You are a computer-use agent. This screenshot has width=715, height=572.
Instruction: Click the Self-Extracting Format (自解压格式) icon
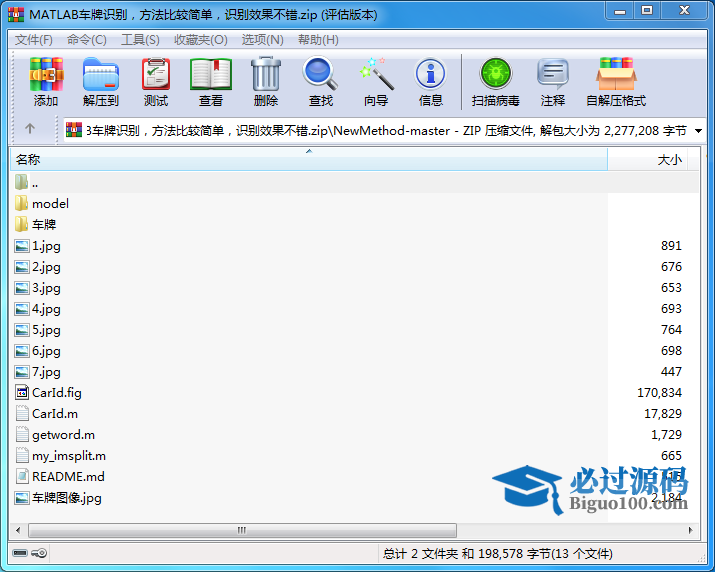pyautogui.click(x=616, y=74)
